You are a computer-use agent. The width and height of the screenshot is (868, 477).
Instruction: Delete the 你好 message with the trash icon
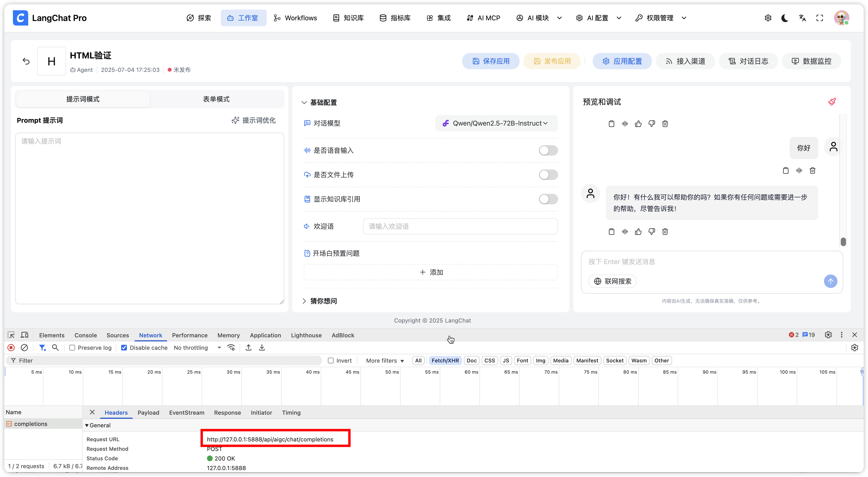pos(812,170)
